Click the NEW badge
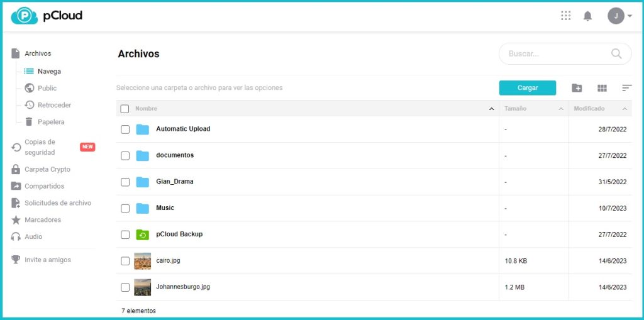This screenshot has height=320, width=644. pos(87,147)
